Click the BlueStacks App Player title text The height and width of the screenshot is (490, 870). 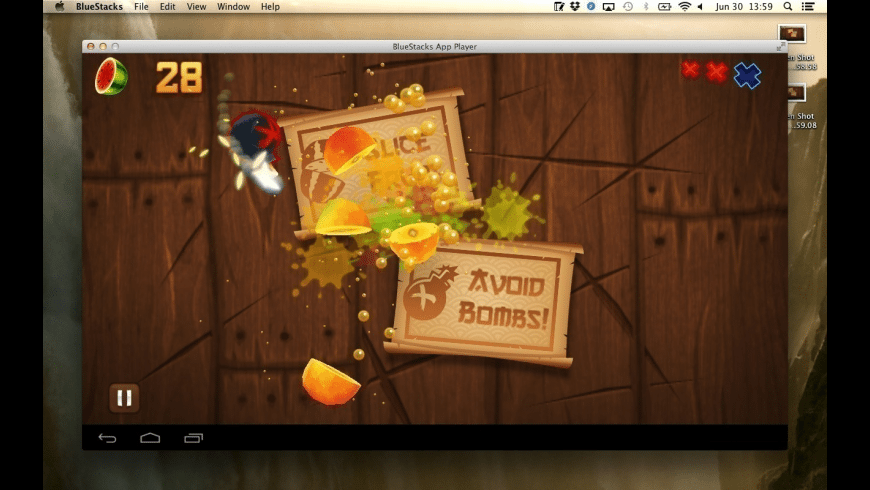[434, 47]
